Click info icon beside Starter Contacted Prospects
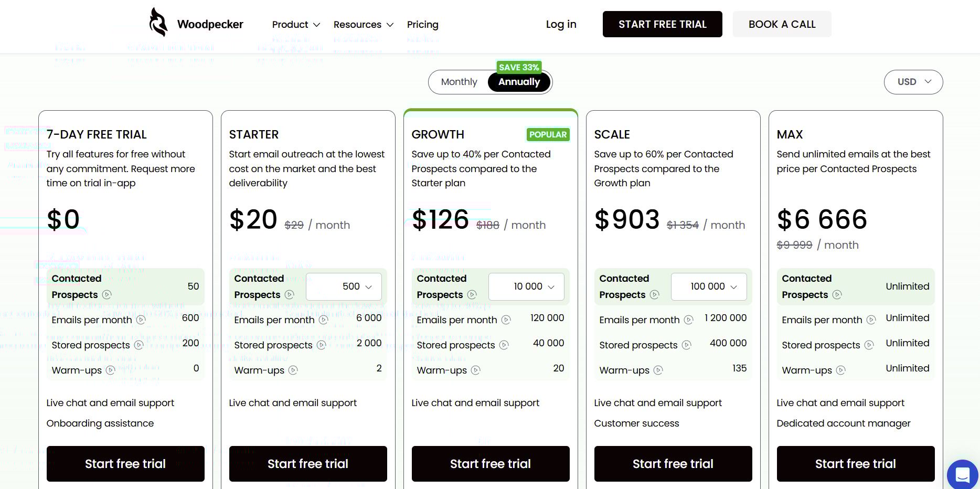Screen dimensions: 980x489 [290, 295]
